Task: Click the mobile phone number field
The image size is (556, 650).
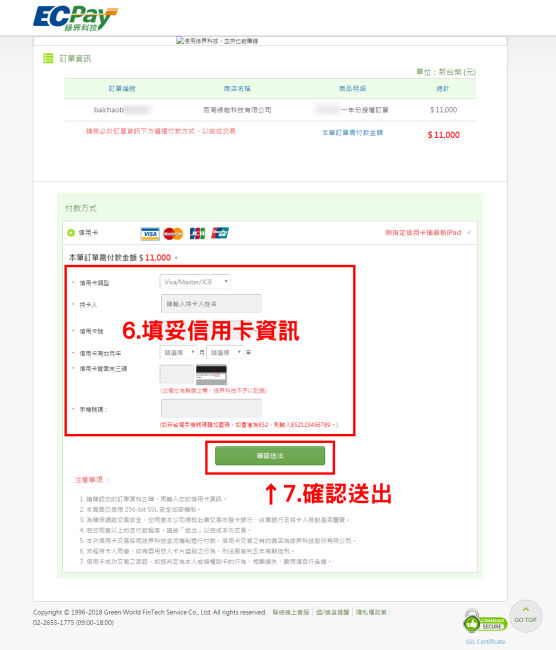Action: pyautogui.click(x=211, y=408)
